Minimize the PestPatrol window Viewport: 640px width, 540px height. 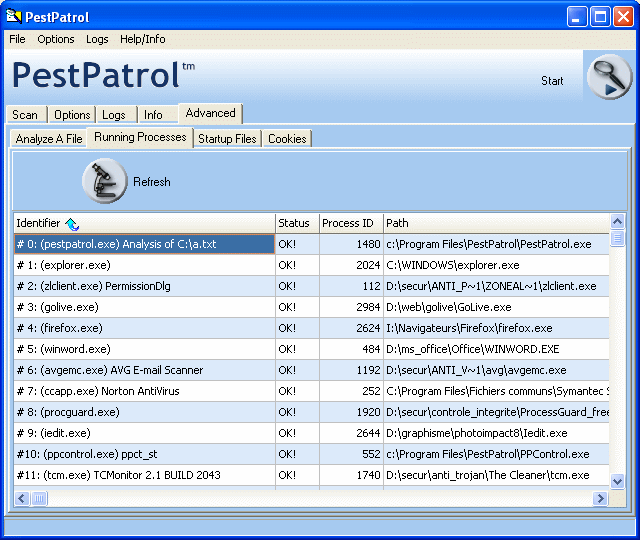point(576,17)
